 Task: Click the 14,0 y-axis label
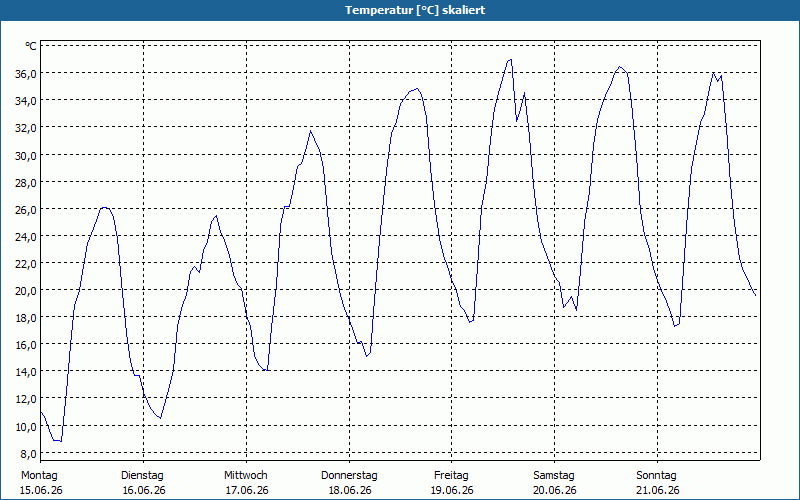pos(26,371)
